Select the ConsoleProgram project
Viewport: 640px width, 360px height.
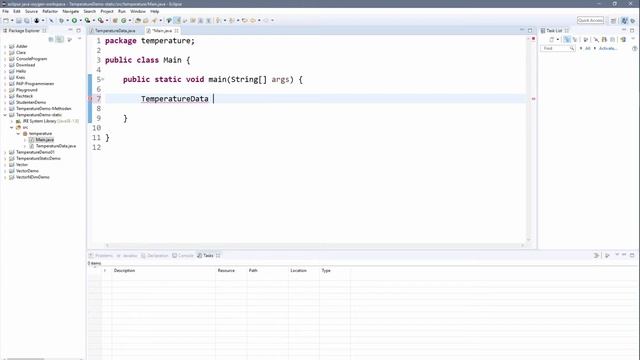pos(31,59)
